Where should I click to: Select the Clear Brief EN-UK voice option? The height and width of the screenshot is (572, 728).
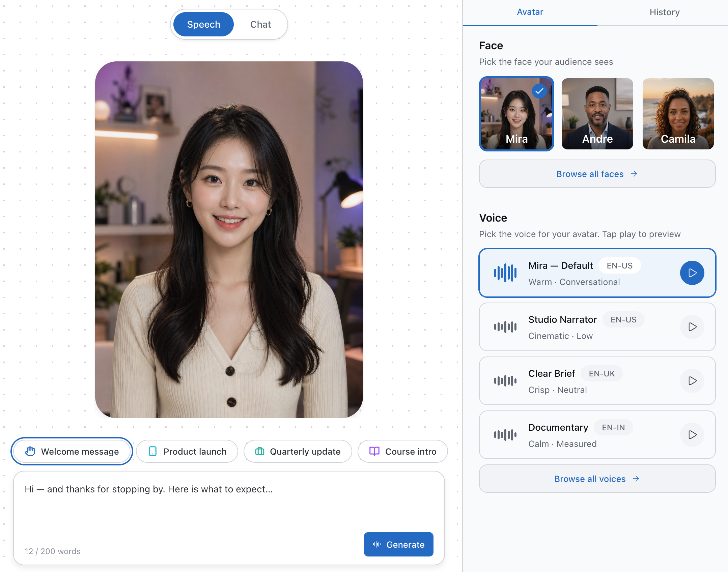tap(597, 381)
